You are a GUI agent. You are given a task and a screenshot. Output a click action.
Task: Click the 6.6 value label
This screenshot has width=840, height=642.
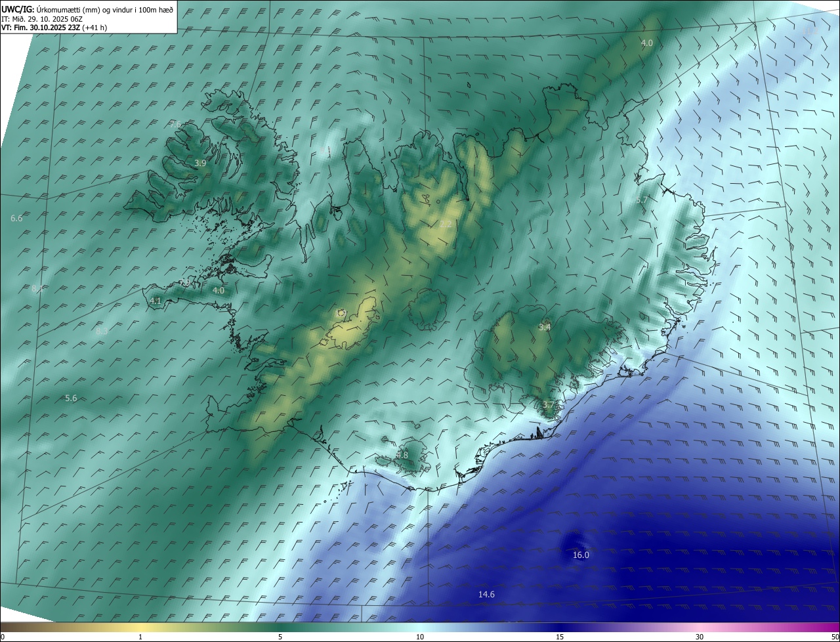16,218
